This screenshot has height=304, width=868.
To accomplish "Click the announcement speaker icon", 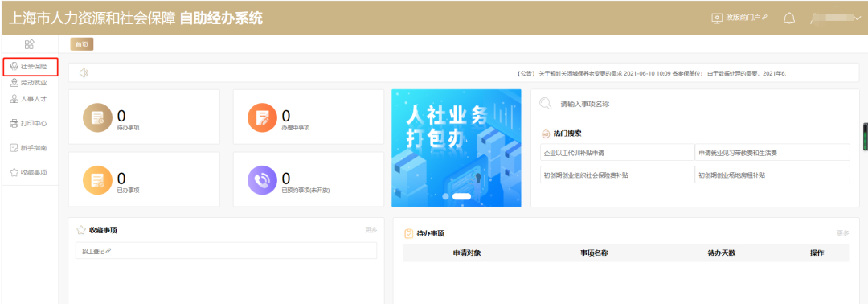I will pyautogui.click(x=84, y=72).
